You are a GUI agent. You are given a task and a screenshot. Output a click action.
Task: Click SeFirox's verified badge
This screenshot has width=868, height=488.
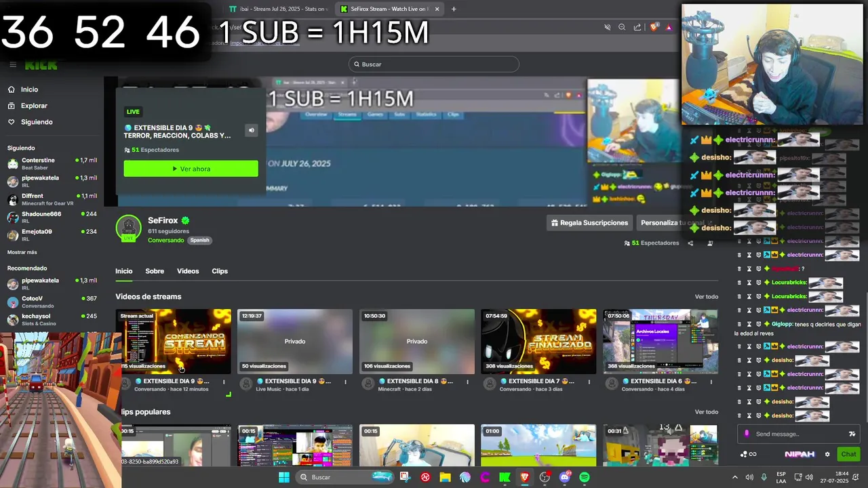click(185, 221)
